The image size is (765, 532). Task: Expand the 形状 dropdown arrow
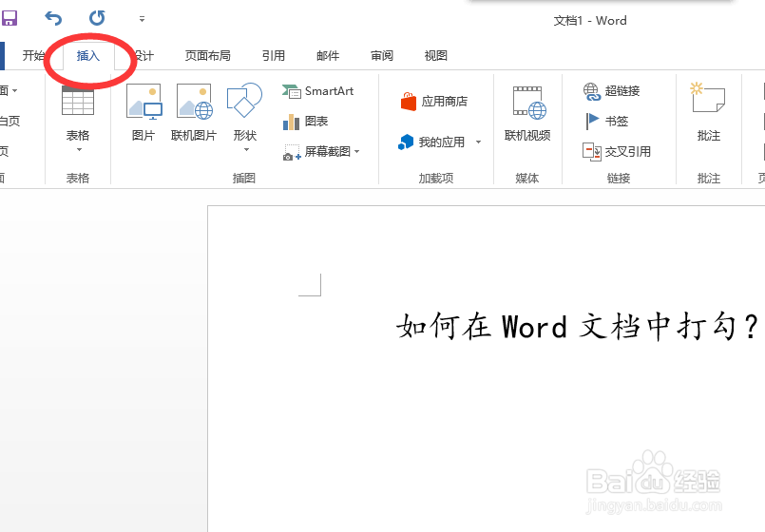(x=246, y=150)
